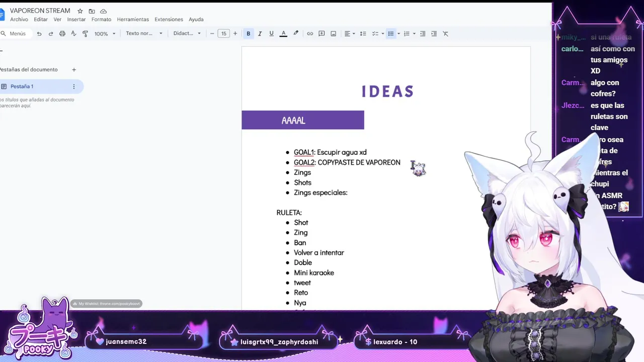Toggle italic formatting
This screenshot has height=362, width=644.
260,34
